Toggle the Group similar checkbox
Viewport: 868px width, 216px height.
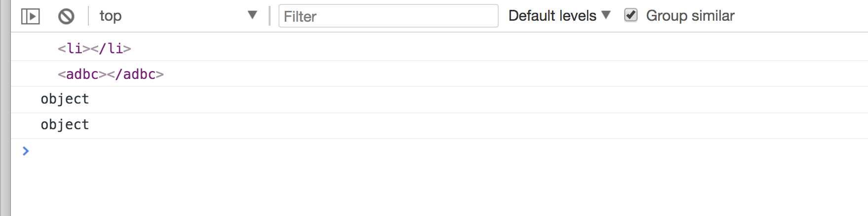(x=631, y=15)
